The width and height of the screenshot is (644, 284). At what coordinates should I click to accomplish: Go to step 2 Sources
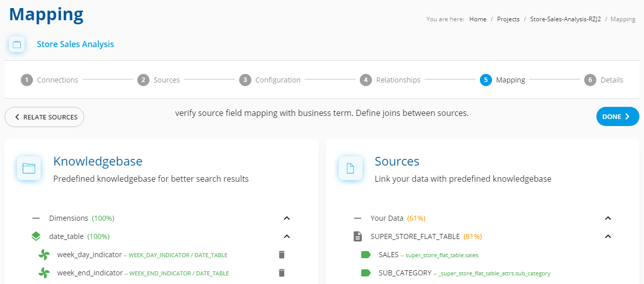pos(159,80)
